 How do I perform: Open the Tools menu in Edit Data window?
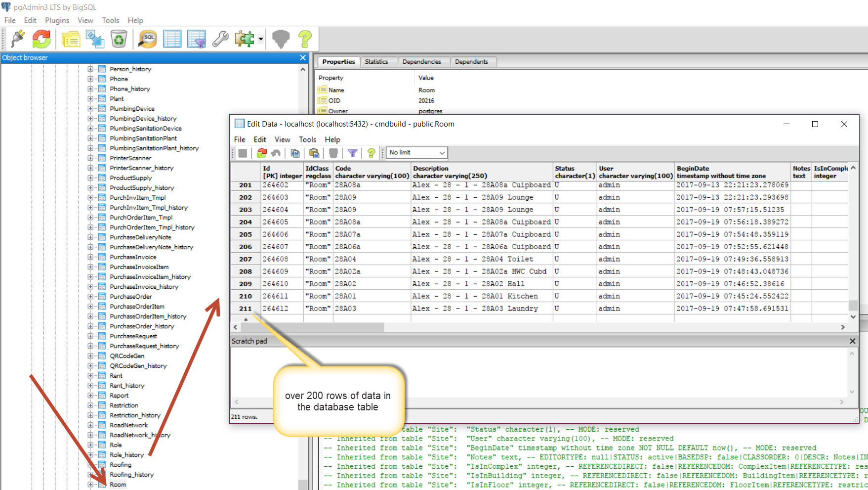tap(307, 139)
